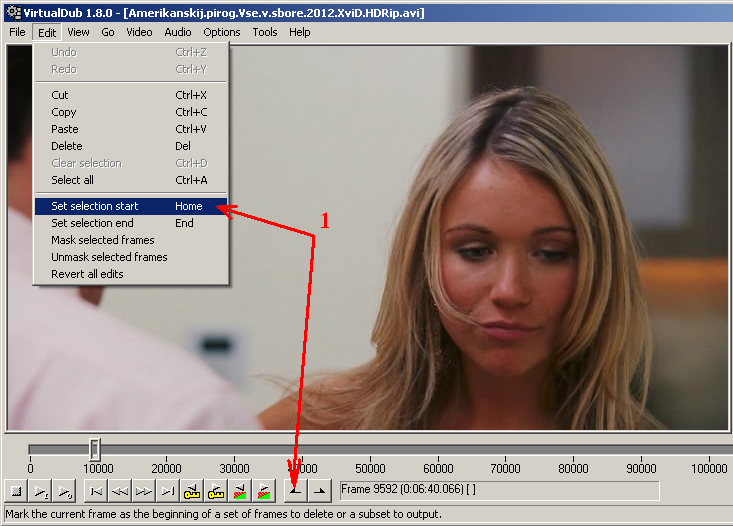Jump to the first frame
Image resolution: width=733 pixels, height=526 pixels.
pos(96,491)
